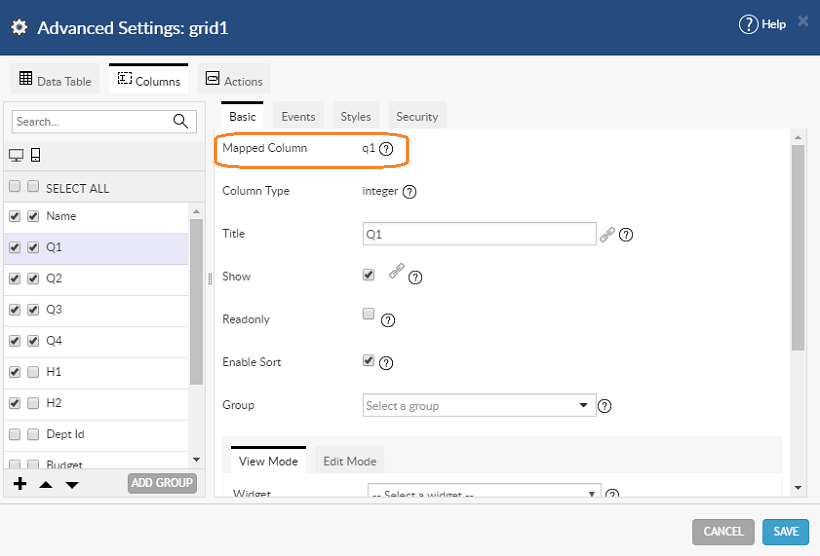Expand the Widget select dropdown
This screenshot has height=556, width=820.
coord(484,494)
